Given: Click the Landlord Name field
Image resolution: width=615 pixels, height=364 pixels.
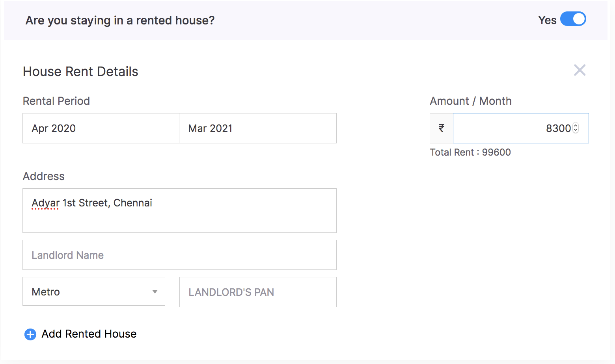Looking at the screenshot, I should 179,255.
